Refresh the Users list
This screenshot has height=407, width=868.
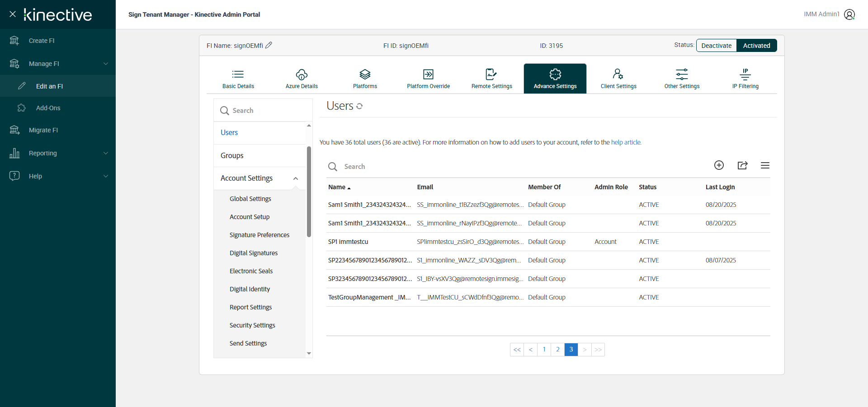[359, 106]
